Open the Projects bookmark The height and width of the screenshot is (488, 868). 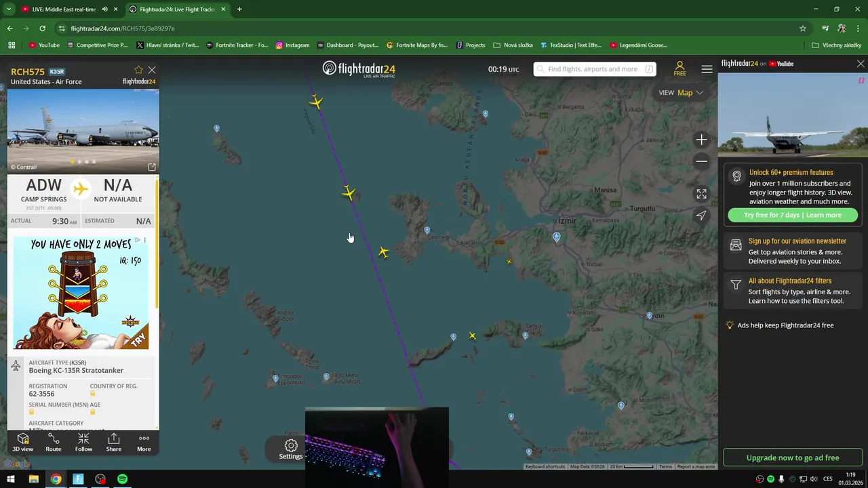click(x=471, y=45)
